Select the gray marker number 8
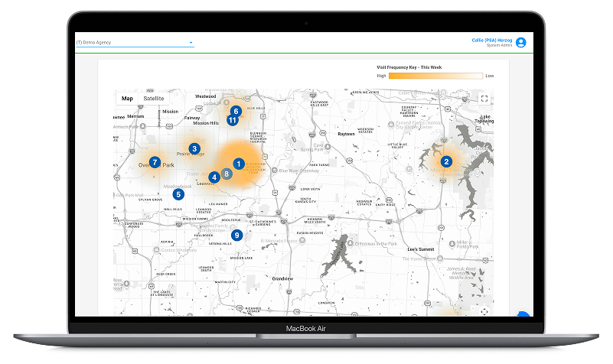The width and height of the screenshot is (613, 364). [x=227, y=174]
